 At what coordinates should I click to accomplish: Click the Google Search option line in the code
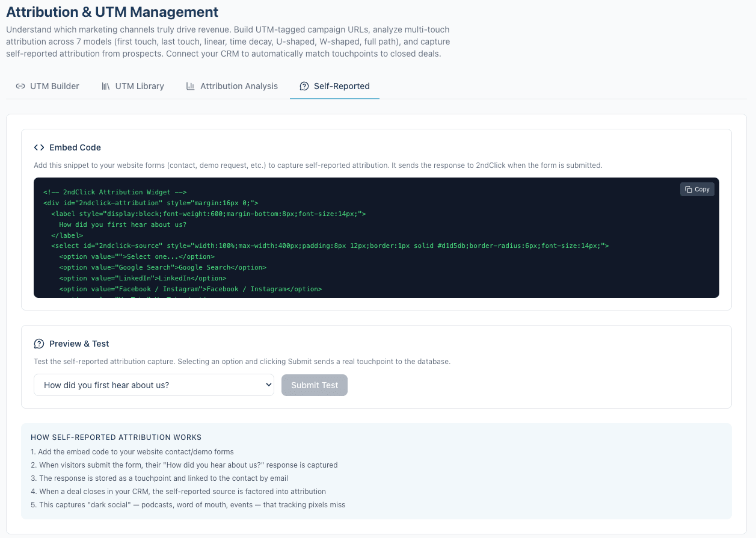click(x=162, y=267)
